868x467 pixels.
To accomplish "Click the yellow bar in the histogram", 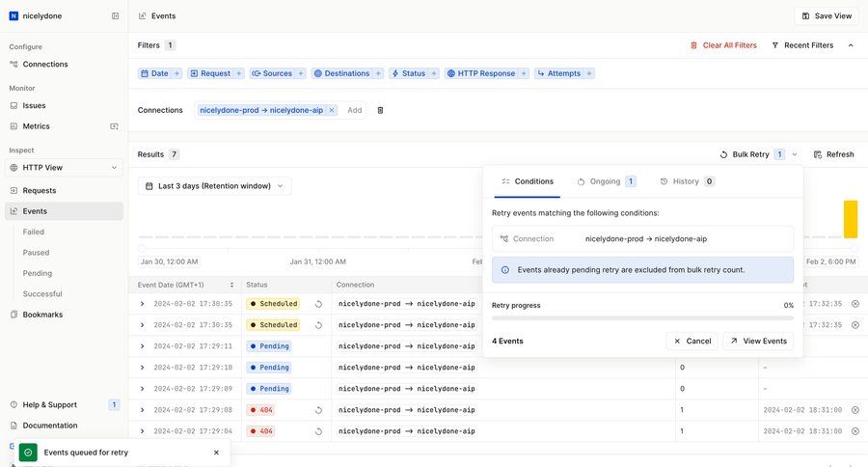I will point(850,219).
